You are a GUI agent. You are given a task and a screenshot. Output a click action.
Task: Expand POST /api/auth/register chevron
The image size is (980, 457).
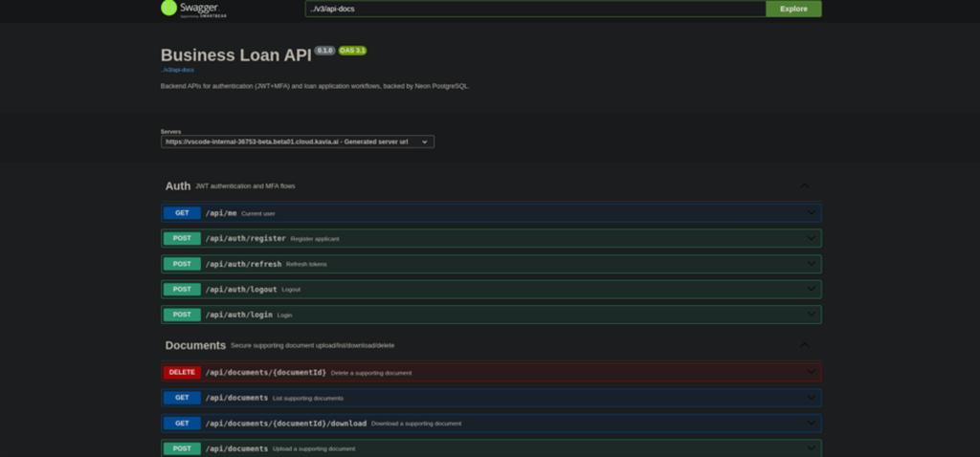(812, 238)
